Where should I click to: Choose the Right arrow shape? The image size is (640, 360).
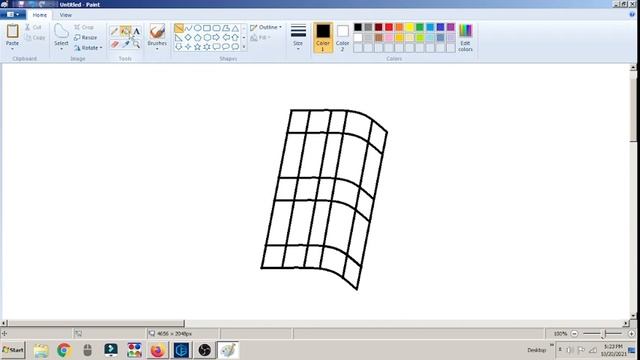coord(216,38)
